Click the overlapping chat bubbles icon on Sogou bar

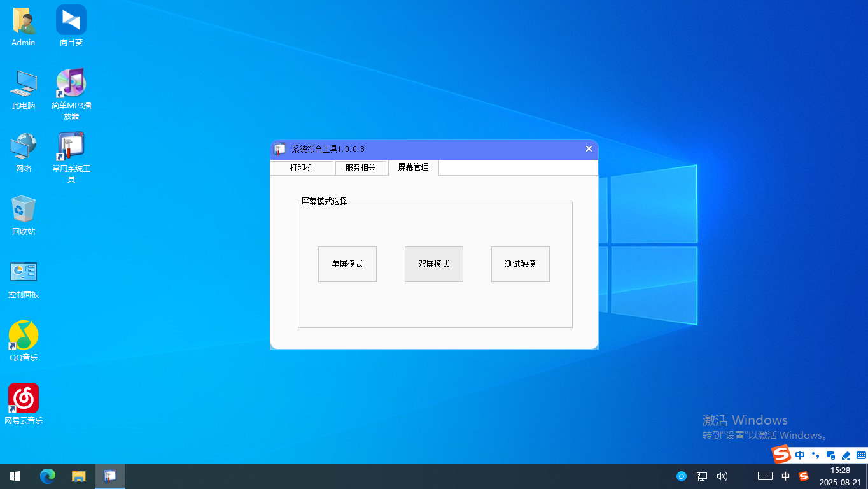[x=830, y=455]
